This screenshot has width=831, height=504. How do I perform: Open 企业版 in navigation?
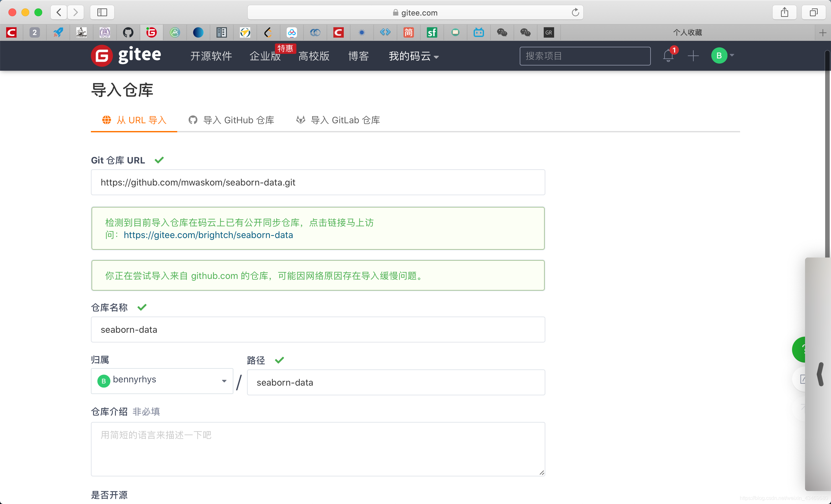[265, 56]
